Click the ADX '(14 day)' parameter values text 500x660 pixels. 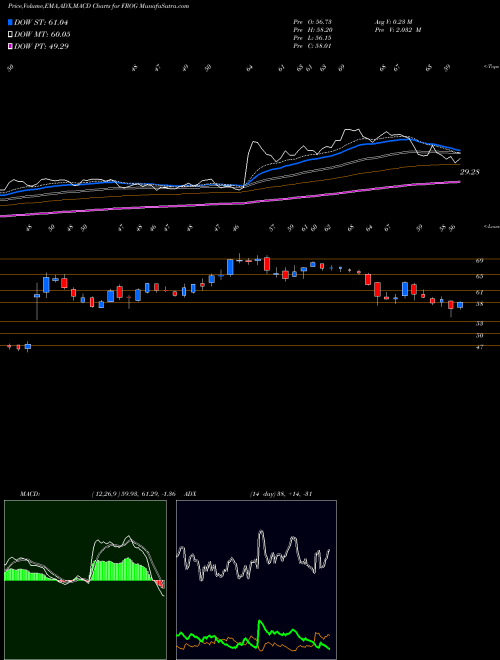pyautogui.click(x=281, y=494)
